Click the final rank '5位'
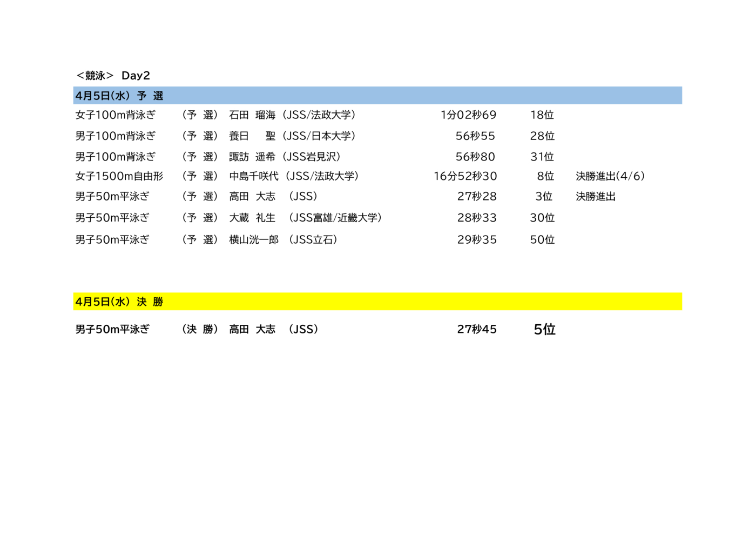The image size is (756, 535). [x=544, y=329]
